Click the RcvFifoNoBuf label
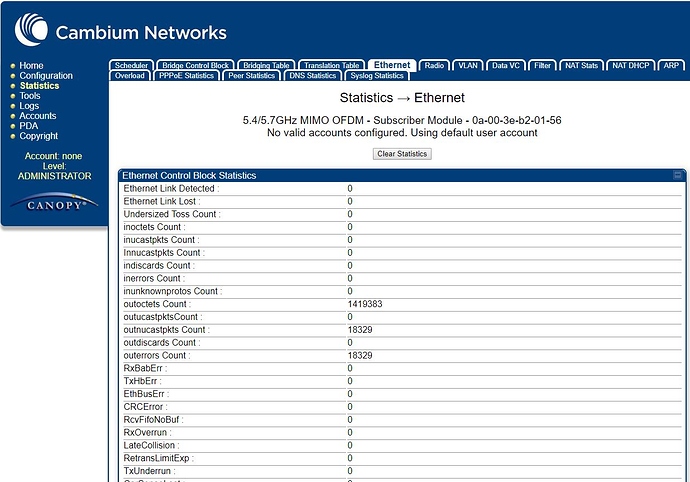The image size is (690, 482). tap(153, 419)
